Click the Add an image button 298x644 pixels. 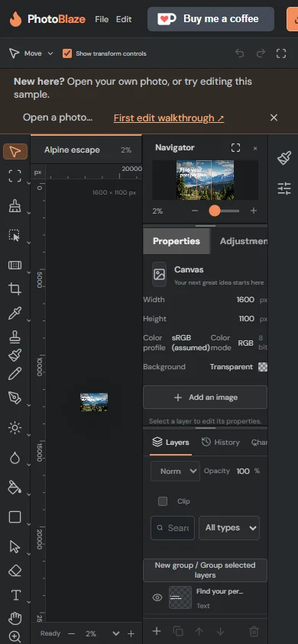pos(205,398)
